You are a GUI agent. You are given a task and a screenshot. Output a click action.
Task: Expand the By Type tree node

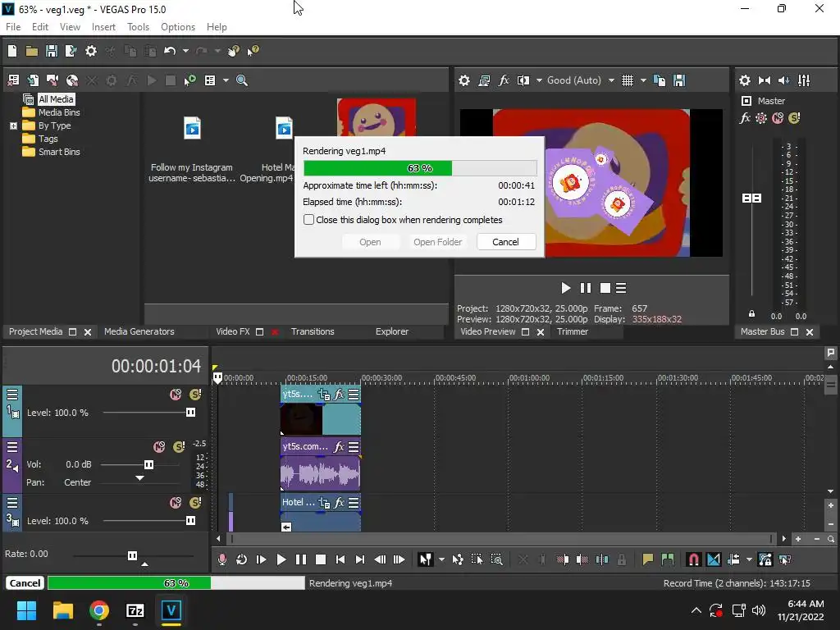13,126
